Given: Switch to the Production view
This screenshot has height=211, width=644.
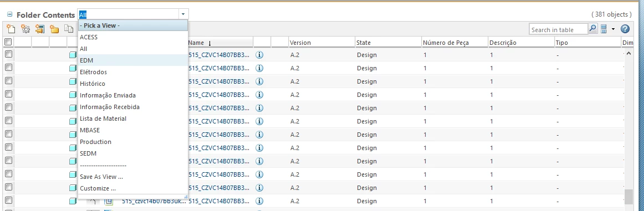Looking at the screenshot, I should (133, 142).
